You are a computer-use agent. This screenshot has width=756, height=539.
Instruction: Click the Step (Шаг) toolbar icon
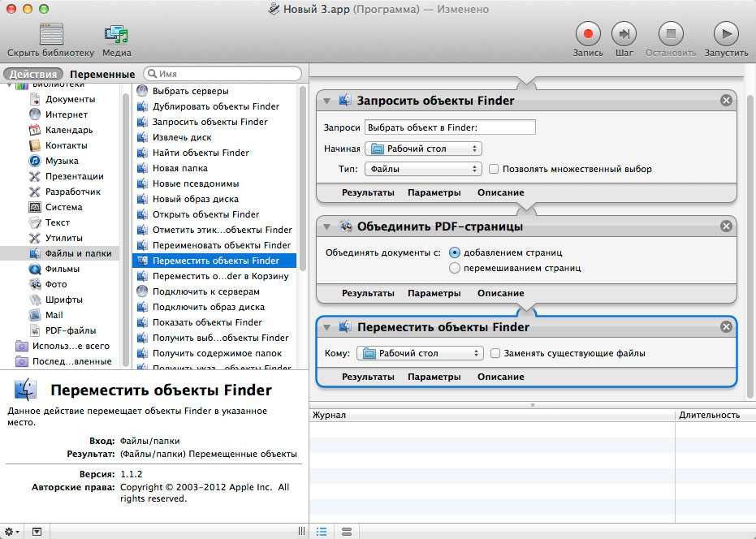(x=624, y=34)
